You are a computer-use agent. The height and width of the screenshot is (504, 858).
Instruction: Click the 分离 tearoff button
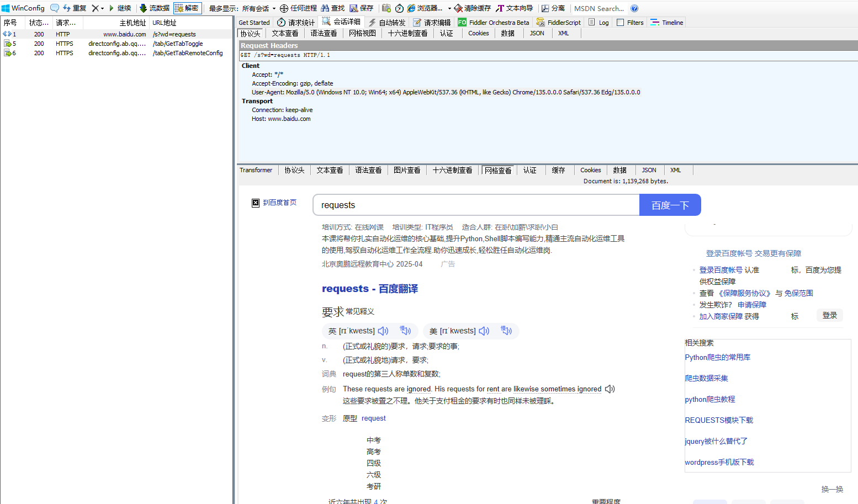[x=553, y=8]
